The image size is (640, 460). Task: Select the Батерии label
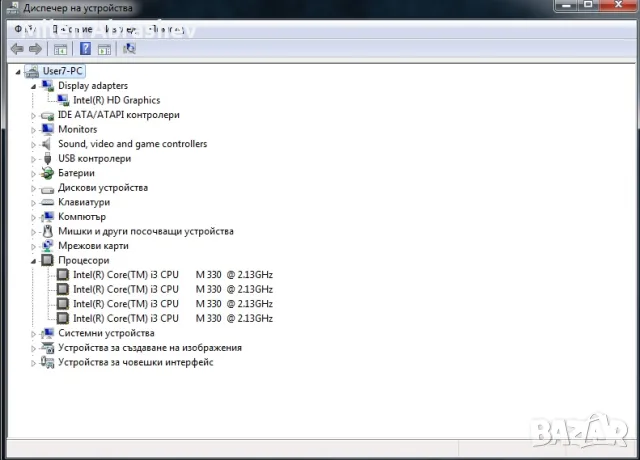tap(76, 173)
